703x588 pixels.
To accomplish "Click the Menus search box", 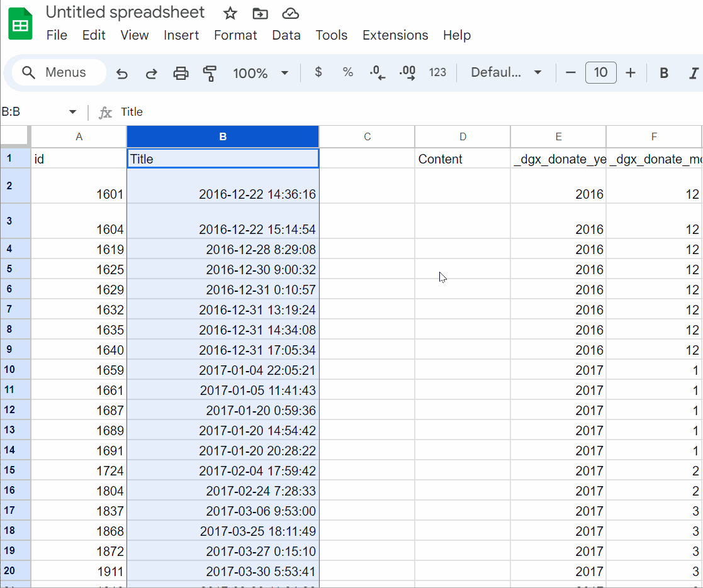I will point(58,72).
